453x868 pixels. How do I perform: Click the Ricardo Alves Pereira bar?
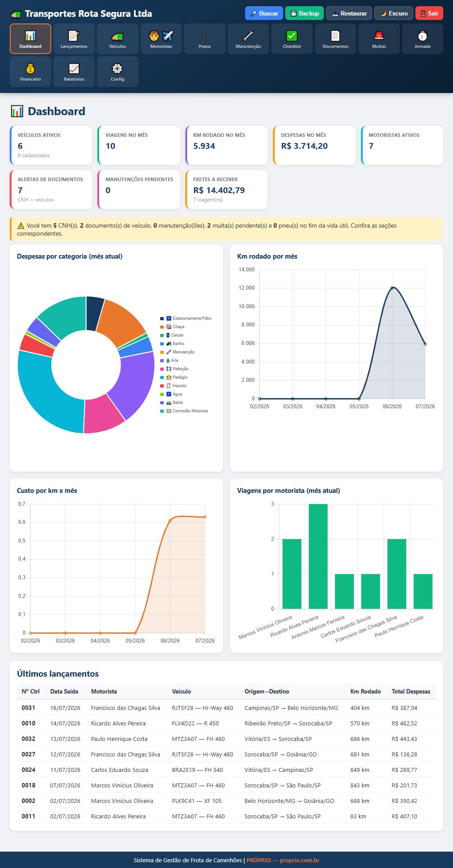(318, 556)
